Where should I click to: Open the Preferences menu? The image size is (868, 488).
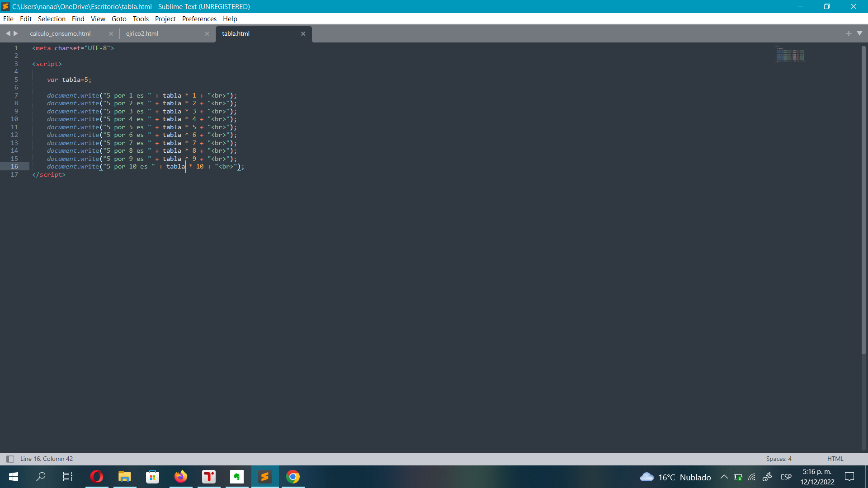coord(199,19)
